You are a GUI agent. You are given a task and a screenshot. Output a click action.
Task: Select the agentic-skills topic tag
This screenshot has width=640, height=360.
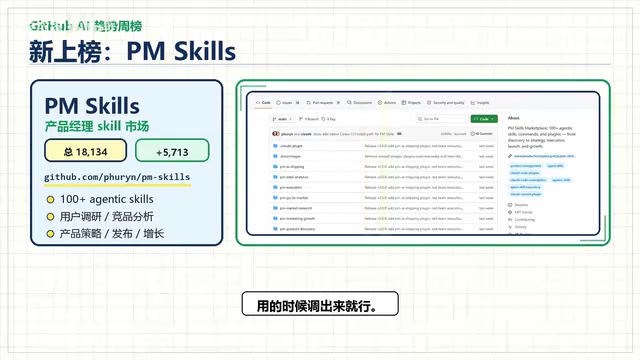[x=562, y=180]
